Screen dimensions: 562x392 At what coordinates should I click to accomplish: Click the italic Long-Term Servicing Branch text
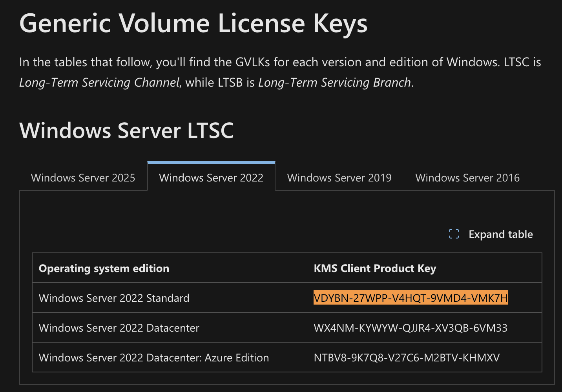click(x=334, y=82)
